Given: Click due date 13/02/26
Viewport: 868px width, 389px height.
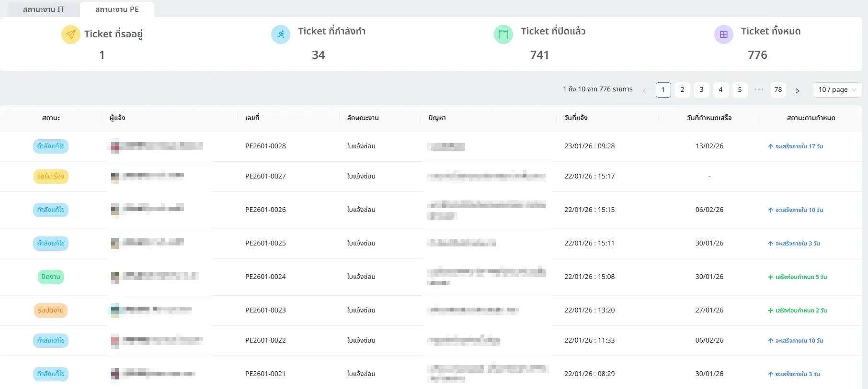Looking at the screenshot, I should pos(709,146).
